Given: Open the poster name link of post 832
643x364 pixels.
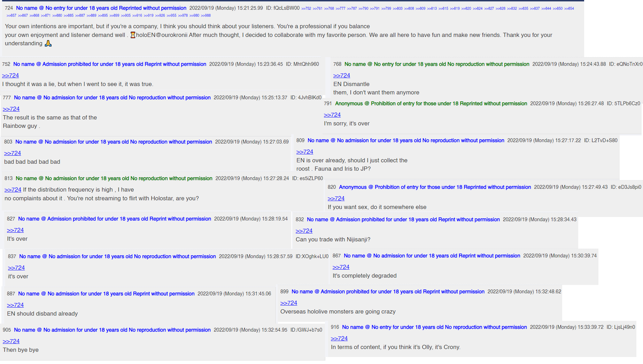Looking at the screenshot, I should pyautogui.click(x=403, y=219).
